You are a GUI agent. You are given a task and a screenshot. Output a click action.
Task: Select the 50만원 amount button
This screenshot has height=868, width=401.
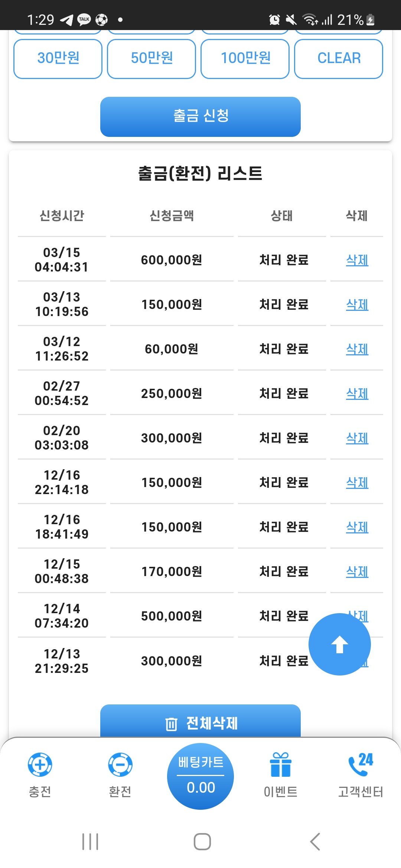151,59
